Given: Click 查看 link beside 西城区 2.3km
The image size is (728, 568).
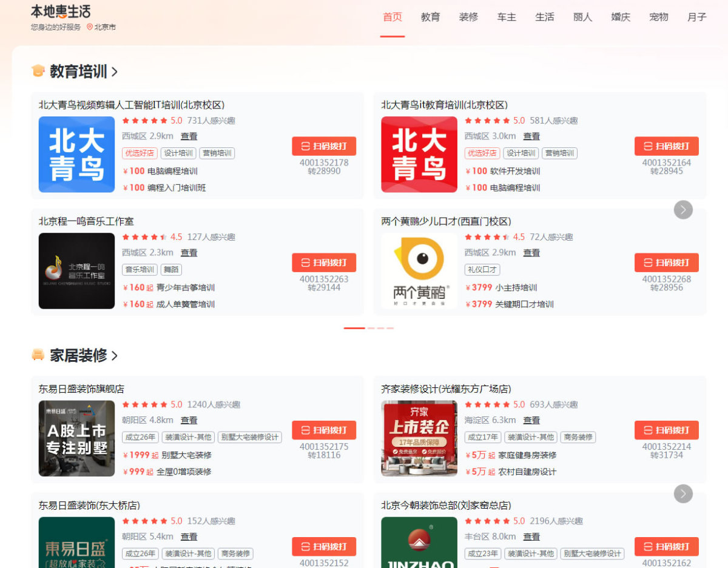Looking at the screenshot, I should tap(189, 253).
